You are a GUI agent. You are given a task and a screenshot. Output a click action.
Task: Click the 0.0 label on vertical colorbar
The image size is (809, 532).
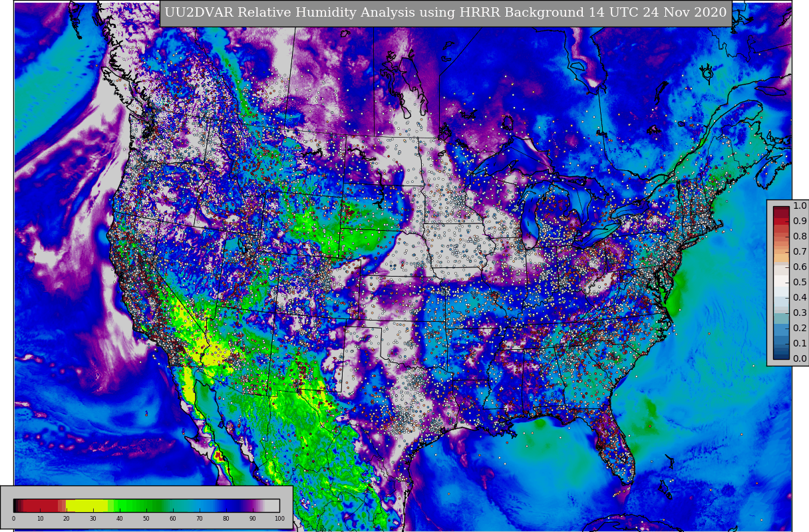(x=800, y=359)
